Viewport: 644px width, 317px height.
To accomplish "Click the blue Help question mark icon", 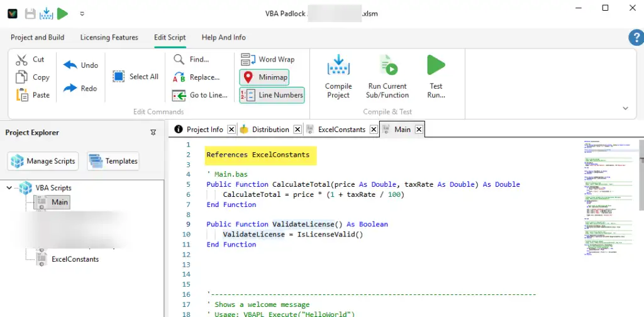I will pyautogui.click(x=636, y=38).
